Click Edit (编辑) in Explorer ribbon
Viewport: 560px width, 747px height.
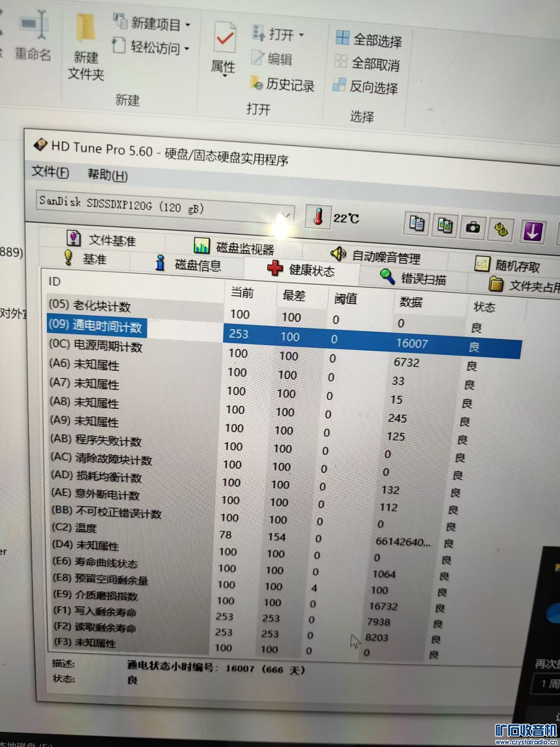pos(272,58)
